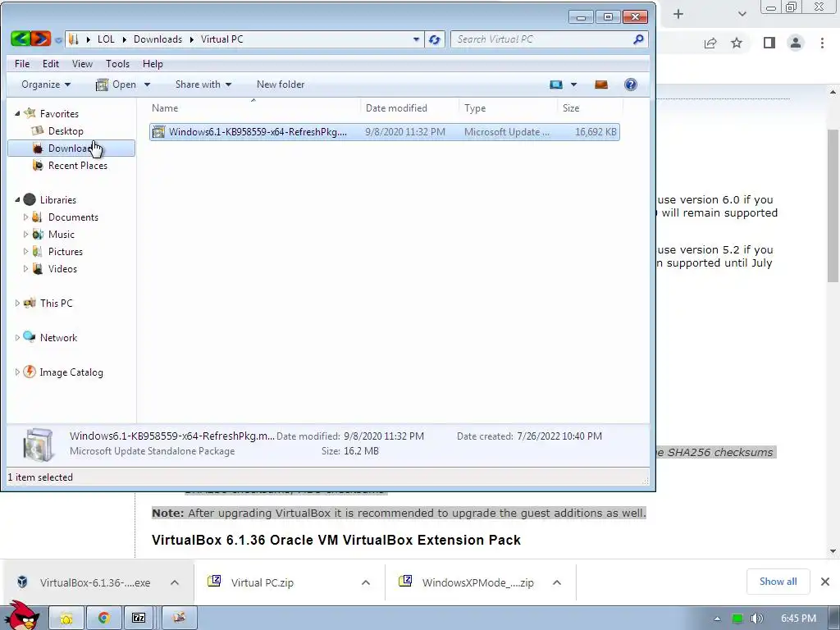Show the preview pane icon

click(x=601, y=84)
